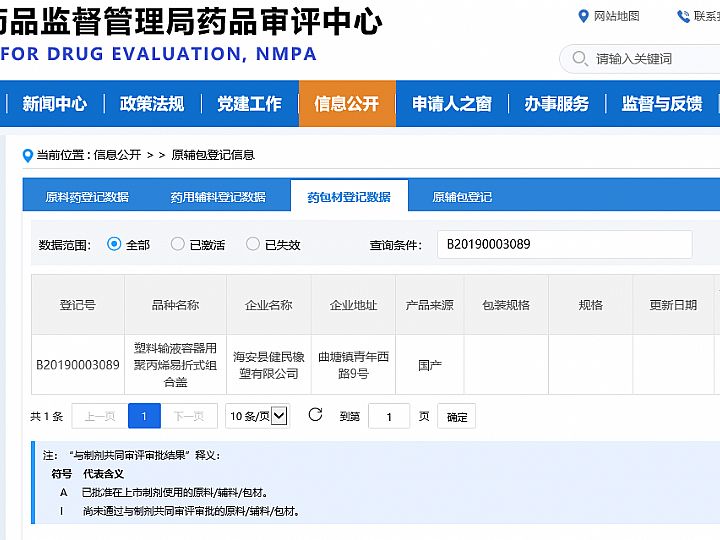720x540 pixels.
Task: Switch to the 药用辅料登记数据 tab
Action: coord(218,197)
